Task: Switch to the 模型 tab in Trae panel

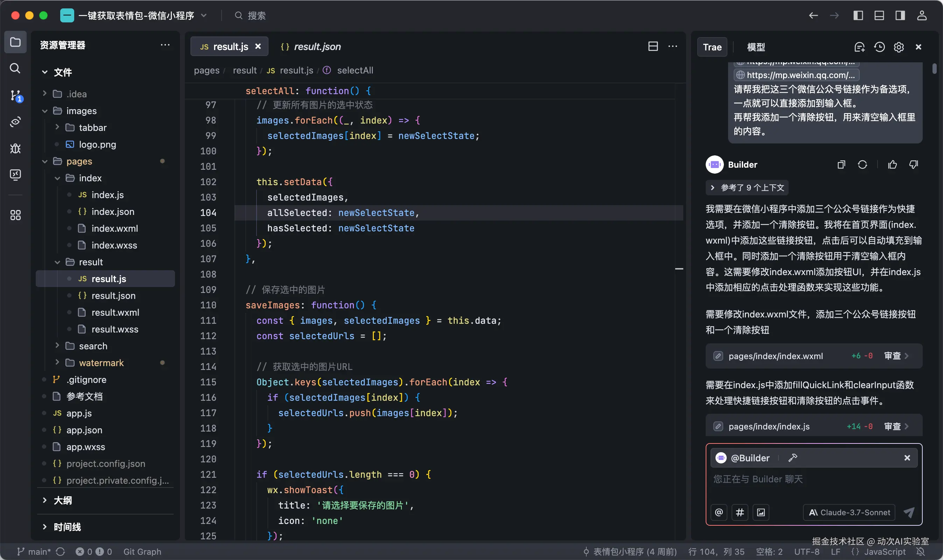Action: 756,47
